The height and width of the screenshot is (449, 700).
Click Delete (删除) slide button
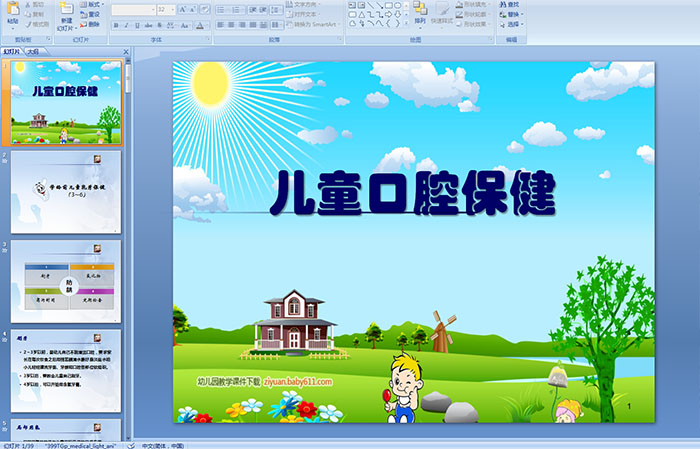(90, 24)
